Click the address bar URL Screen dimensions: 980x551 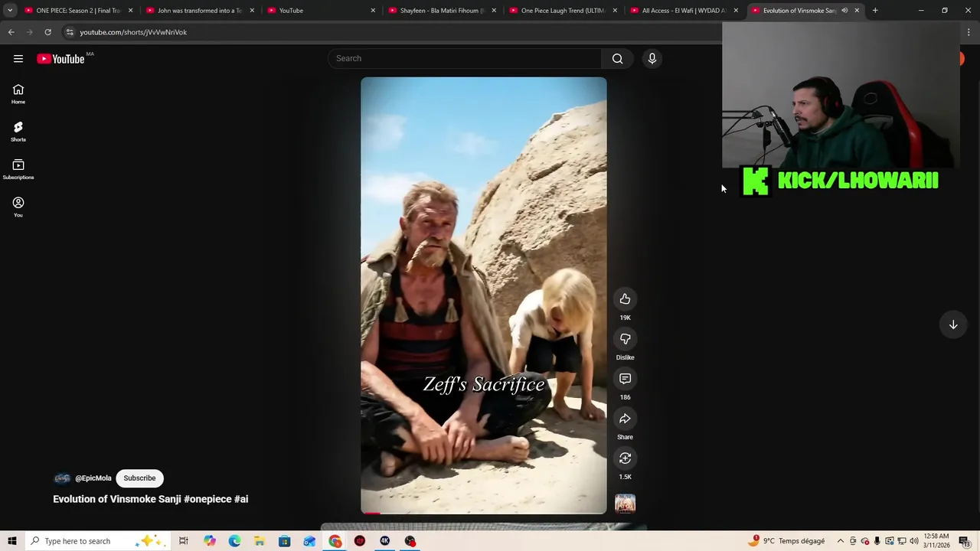click(133, 32)
